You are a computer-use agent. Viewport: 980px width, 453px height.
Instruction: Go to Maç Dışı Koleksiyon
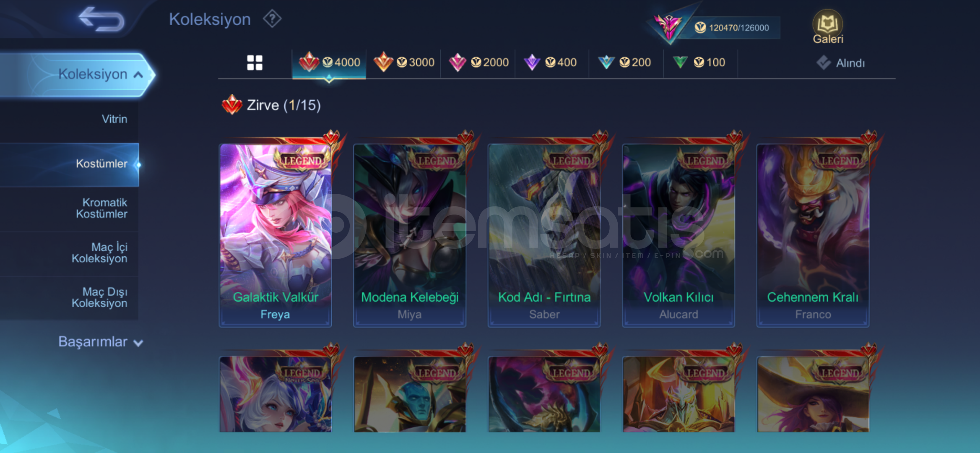tap(100, 297)
